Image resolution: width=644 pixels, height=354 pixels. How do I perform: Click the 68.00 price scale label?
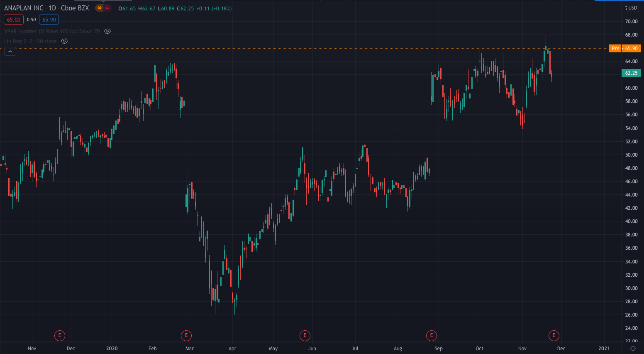pyautogui.click(x=631, y=35)
